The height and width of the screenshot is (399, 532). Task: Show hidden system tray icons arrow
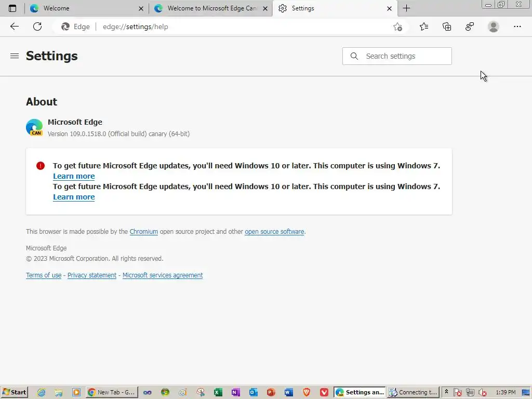446,392
